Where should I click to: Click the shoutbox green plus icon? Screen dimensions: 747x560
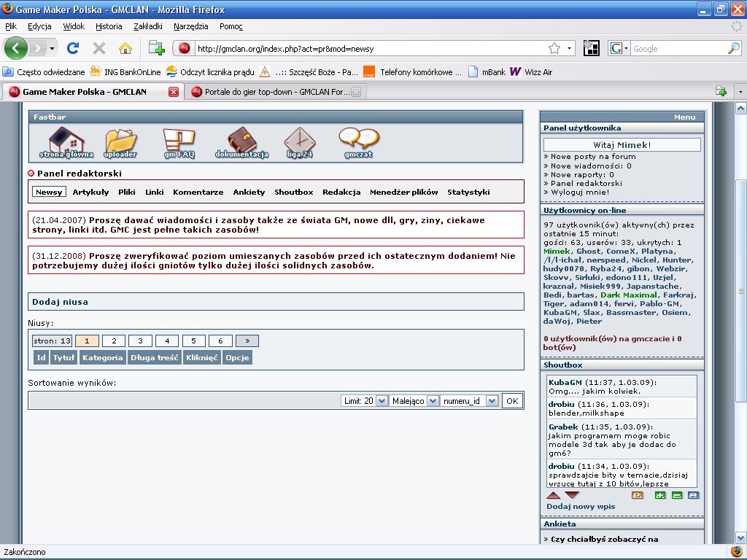(660, 496)
